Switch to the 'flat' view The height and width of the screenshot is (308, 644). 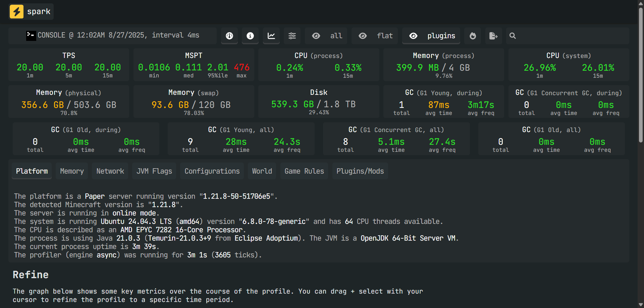[x=375, y=36]
